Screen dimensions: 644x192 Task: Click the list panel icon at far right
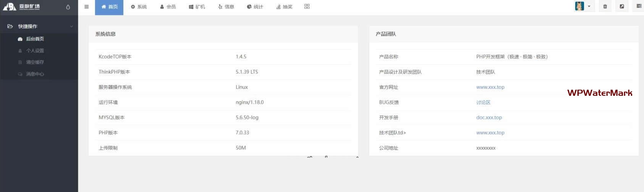tap(639, 6)
